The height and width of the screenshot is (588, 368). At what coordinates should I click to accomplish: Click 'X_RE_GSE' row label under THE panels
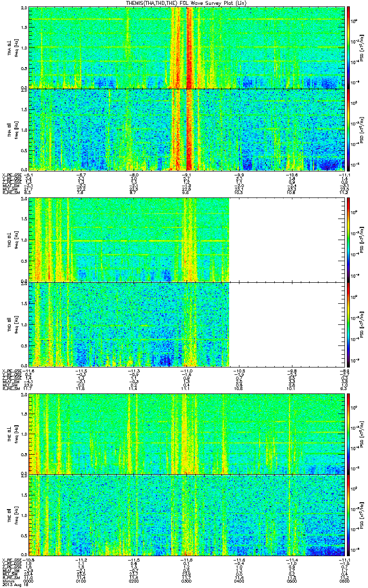coord(11,559)
